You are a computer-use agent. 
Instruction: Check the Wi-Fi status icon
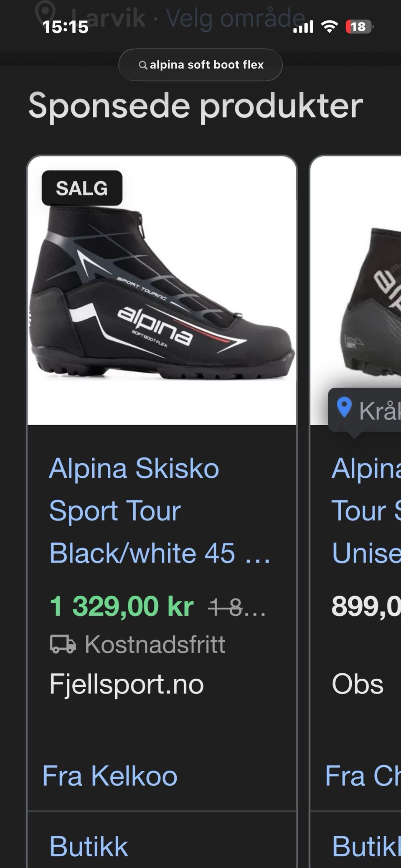coord(329,27)
